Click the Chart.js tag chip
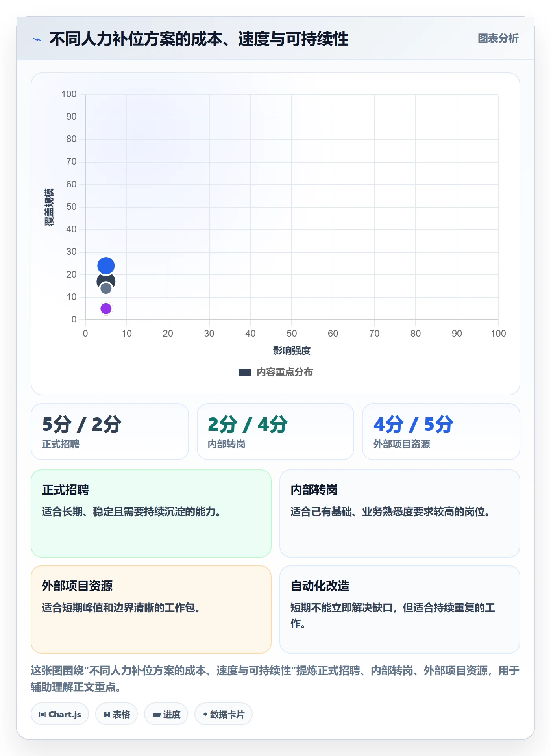This screenshot has width=551, height=756. 60,714
